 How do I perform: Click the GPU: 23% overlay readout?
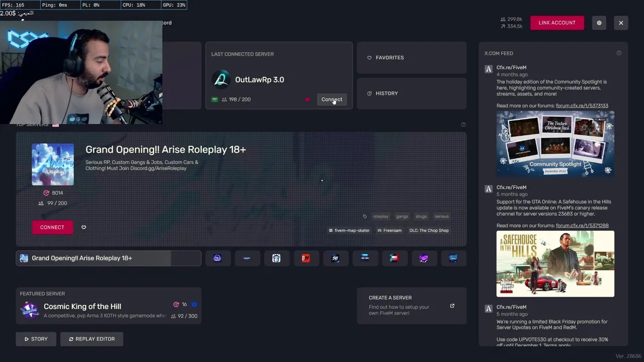pyautogui.click(x=174, y=5)
